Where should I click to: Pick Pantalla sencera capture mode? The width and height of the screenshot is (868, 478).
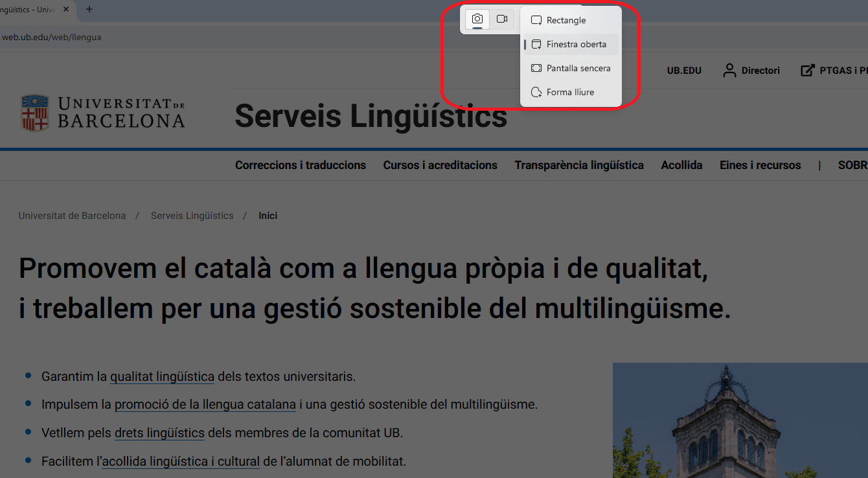577,69
